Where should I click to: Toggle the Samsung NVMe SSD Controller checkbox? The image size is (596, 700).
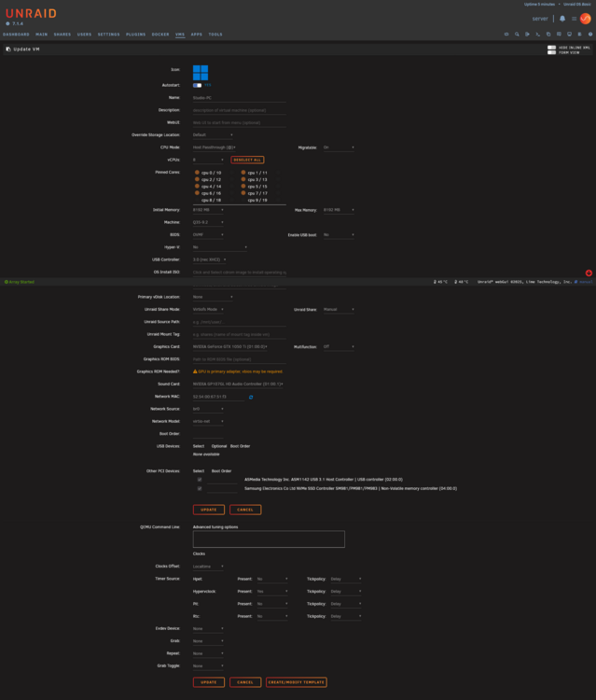(x=200, y=488)
